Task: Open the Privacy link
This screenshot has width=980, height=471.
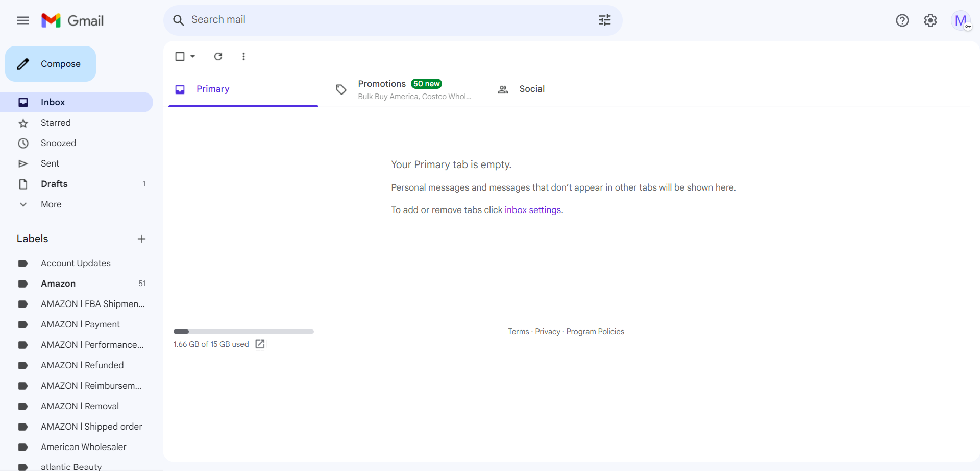Action: click(548, 332)
